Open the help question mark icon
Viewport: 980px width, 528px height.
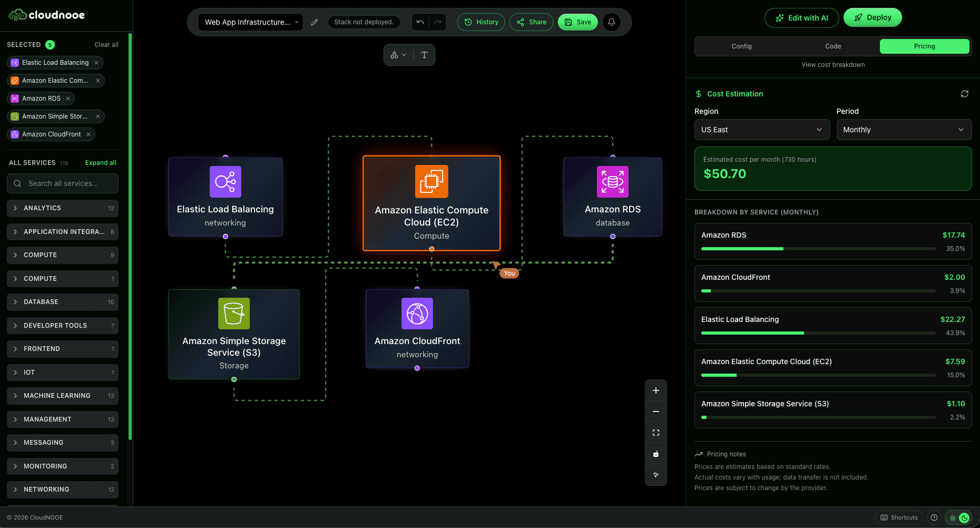934,517
